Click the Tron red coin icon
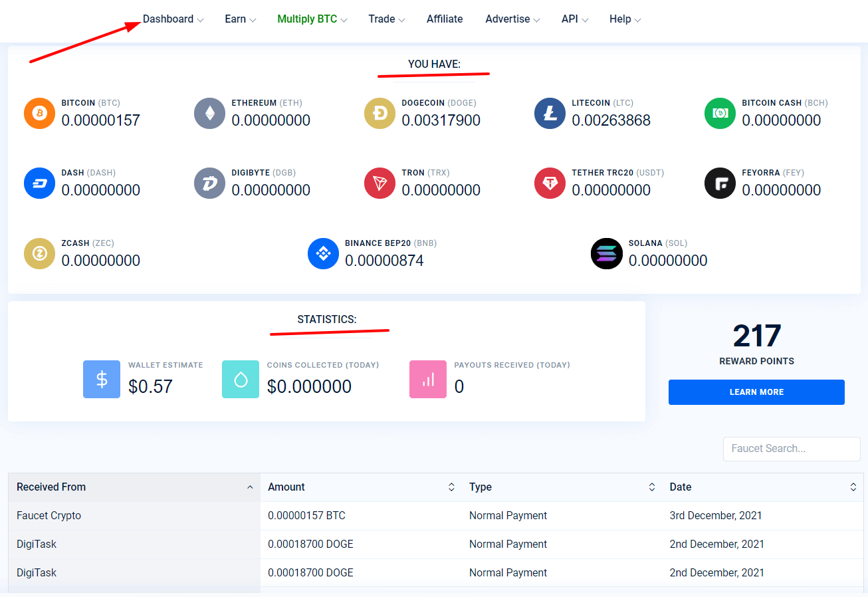868x597 pixels. click(x=380, y=183)
